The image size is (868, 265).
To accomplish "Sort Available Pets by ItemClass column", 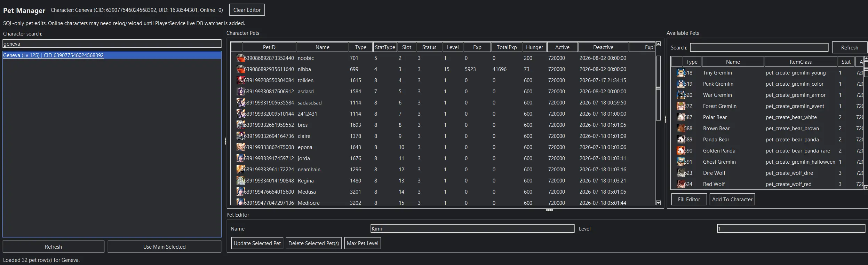I will [x=801, y=62].
